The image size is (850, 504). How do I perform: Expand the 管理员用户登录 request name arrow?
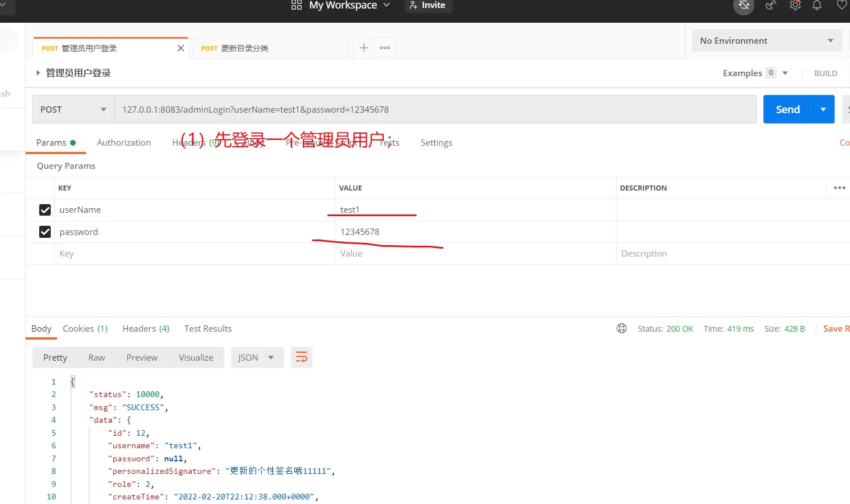point(38,73)
